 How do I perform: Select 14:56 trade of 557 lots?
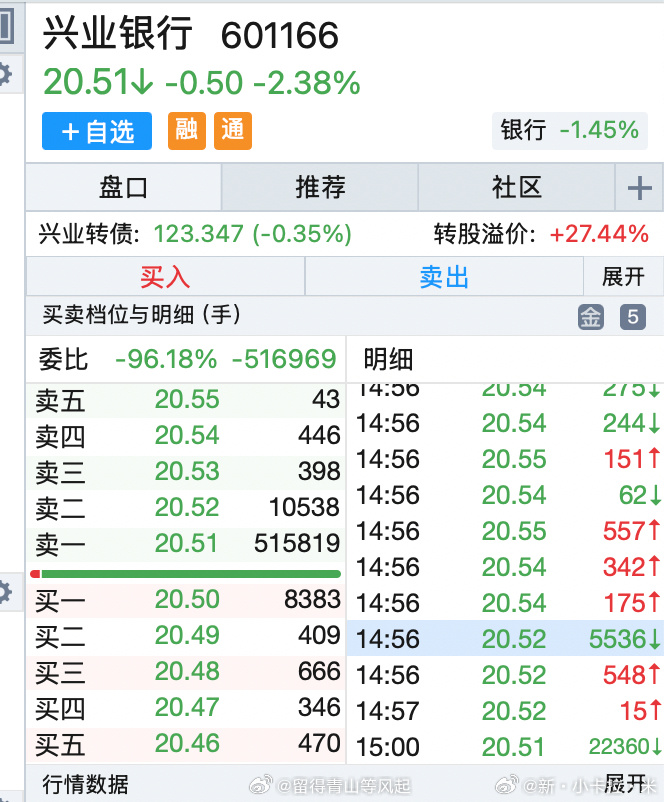pos(505,531)
